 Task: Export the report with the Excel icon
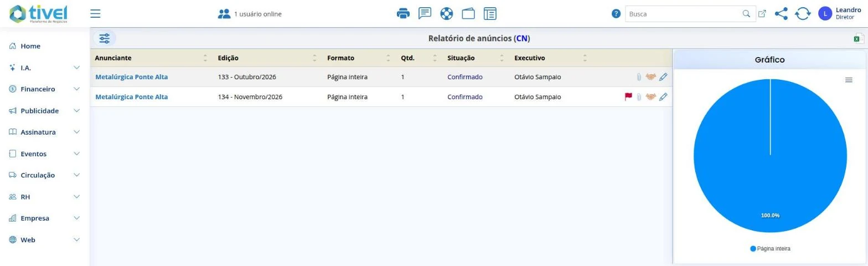click(859, 38)
